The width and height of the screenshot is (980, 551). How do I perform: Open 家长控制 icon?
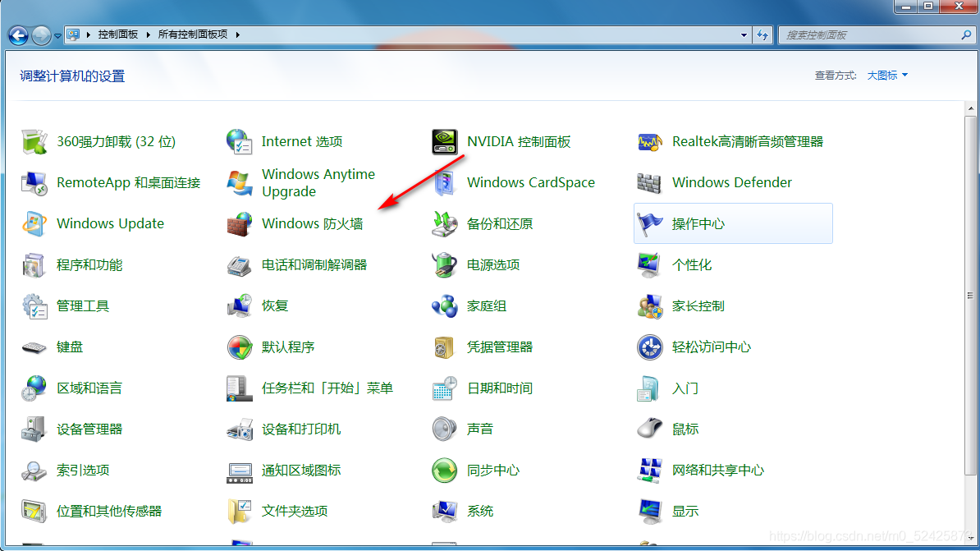point(649,305)
